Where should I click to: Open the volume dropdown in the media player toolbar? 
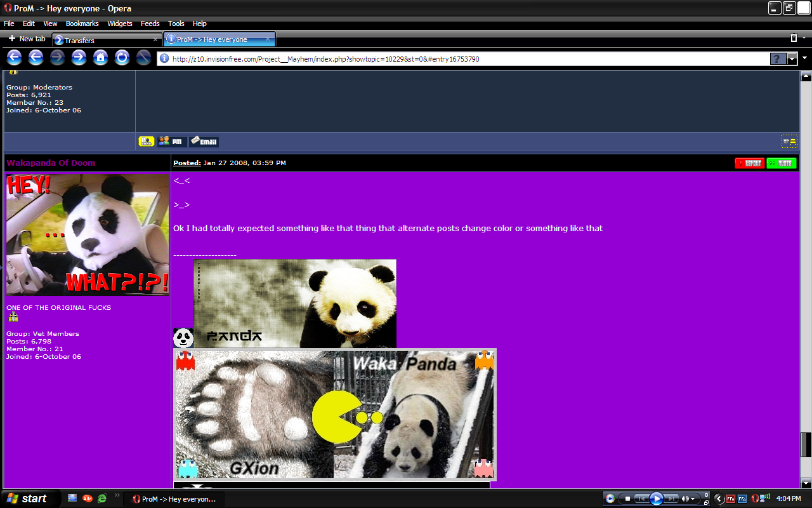click(693, 498)
